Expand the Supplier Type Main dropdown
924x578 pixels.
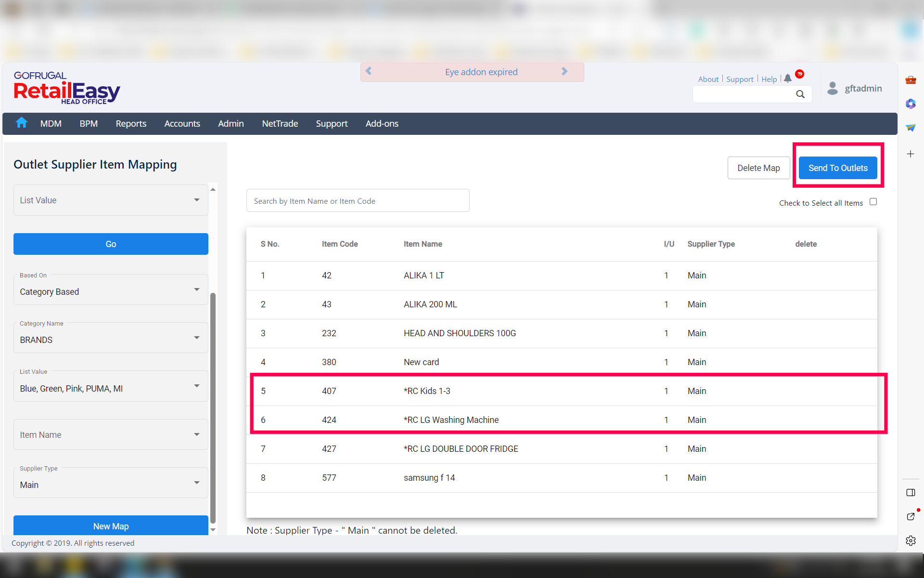[196, 483]
